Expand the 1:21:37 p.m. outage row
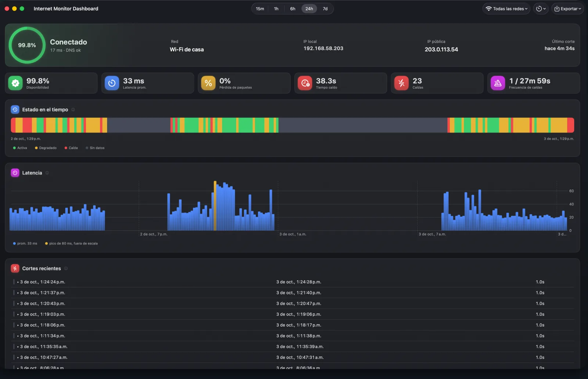The image size is (588, 379). tap(18, 293)
